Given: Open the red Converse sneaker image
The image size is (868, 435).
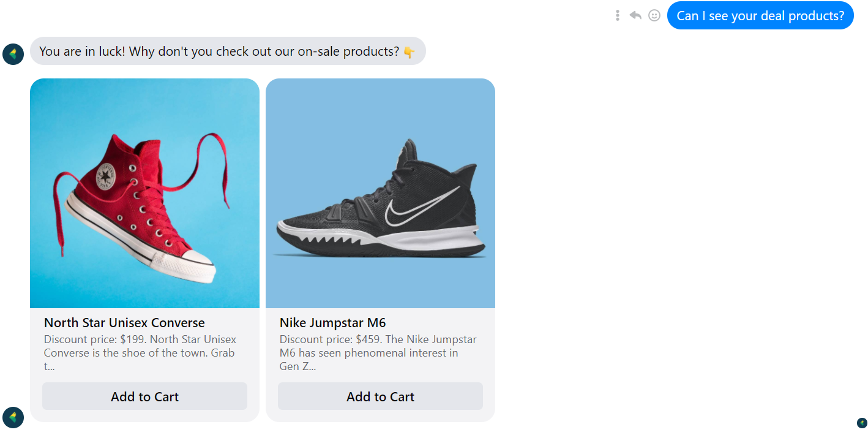Looking at the screenshot, I should 144,193.
